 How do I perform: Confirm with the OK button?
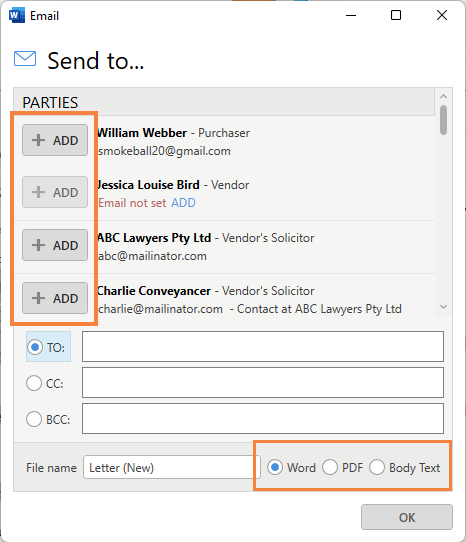tap(407, 517)
